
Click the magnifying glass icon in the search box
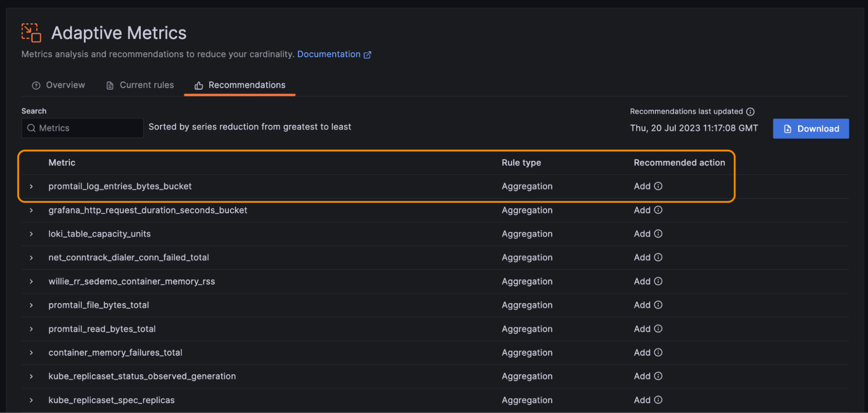(x=31, y=128)
